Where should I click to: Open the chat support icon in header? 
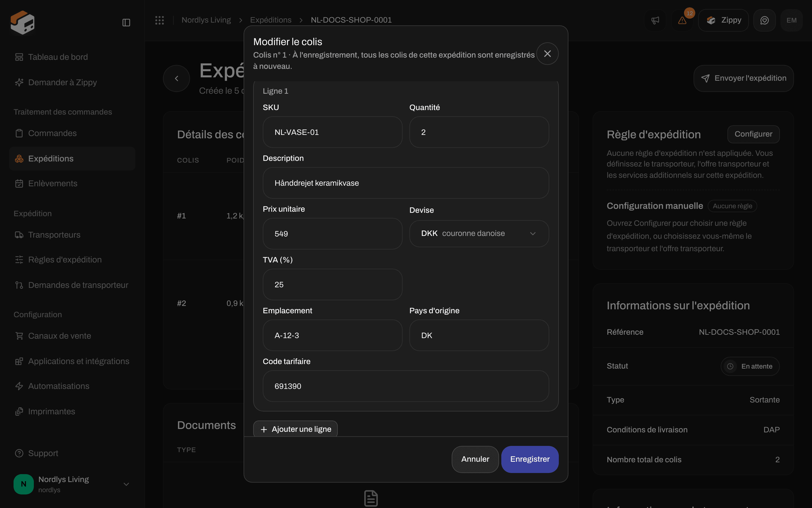coord(764,21)
